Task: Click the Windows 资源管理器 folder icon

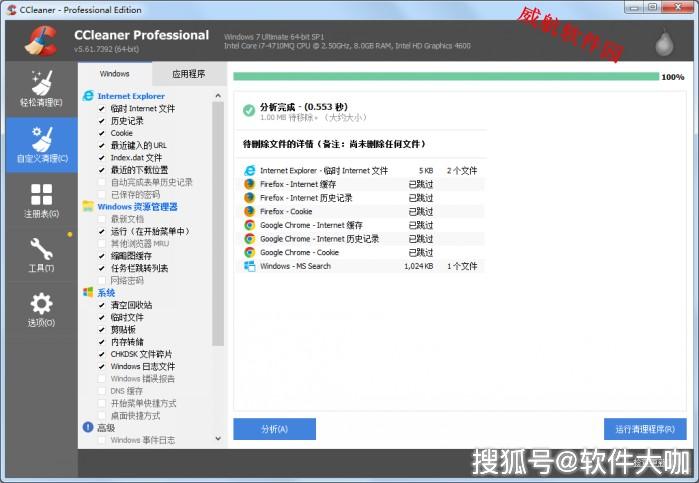Action: pyautogui.click(x=88, y=206)
